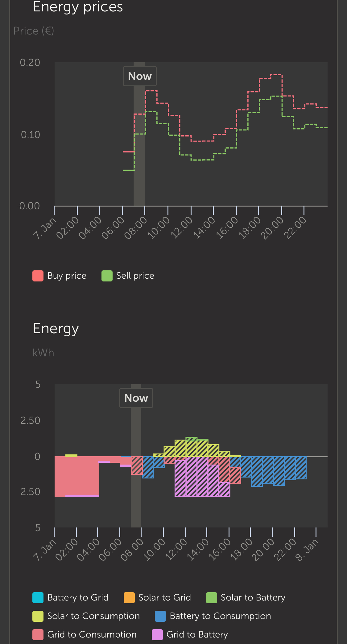Click the Grid to Consumption legend swatch
This screenshot has width=347, height=644.
38,635
